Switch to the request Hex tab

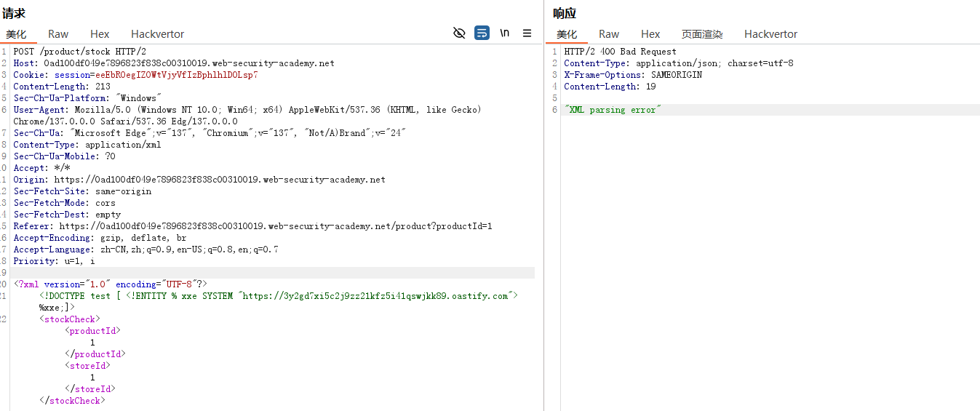[100, 34]
